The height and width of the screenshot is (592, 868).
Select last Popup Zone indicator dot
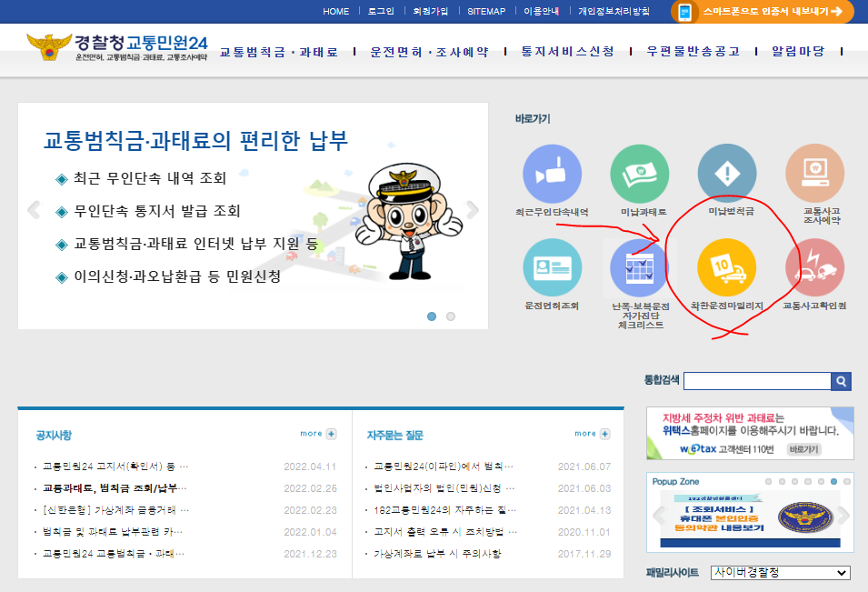click(x=847, y=481)
